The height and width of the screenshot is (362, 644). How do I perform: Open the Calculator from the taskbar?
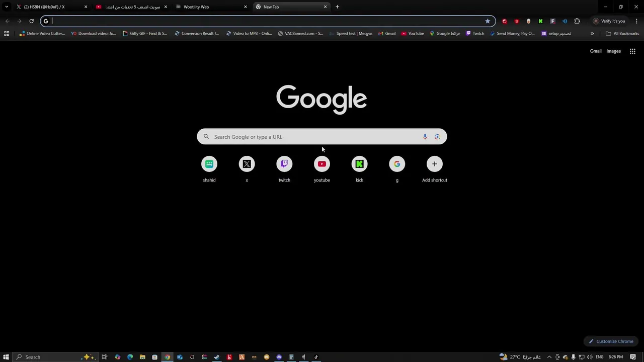pyautogui.click(x=291, y=357)
